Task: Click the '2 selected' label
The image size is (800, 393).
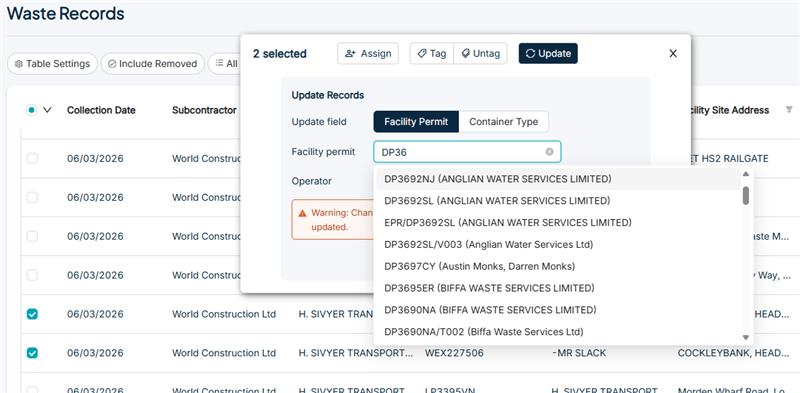Action: click(x=280, y=54)
